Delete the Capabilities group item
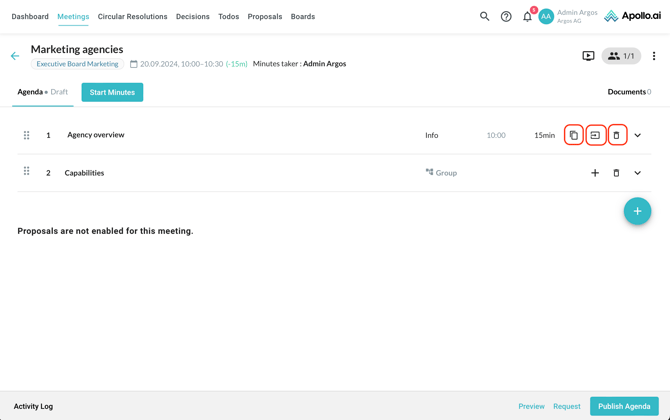Viewport: 670px width, 420px height. point(616,173)
